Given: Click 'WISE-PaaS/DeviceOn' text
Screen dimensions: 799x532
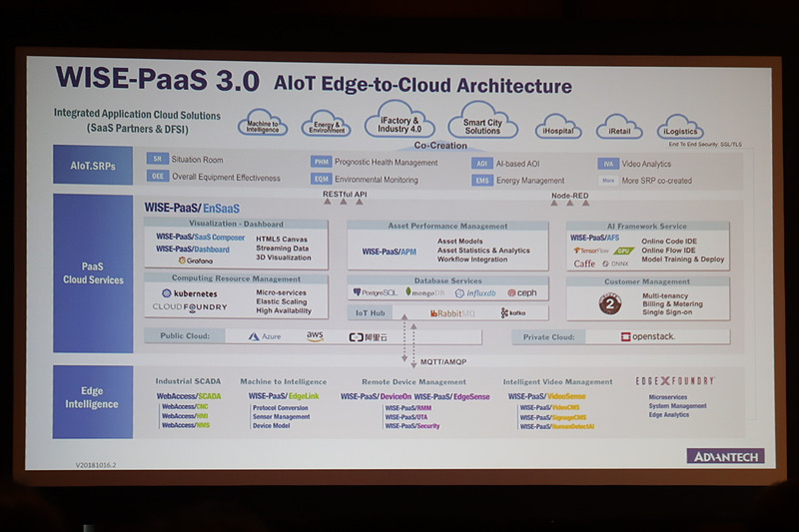Looking at the screenshot, I should pyautogui.click(x=376, y=396).
